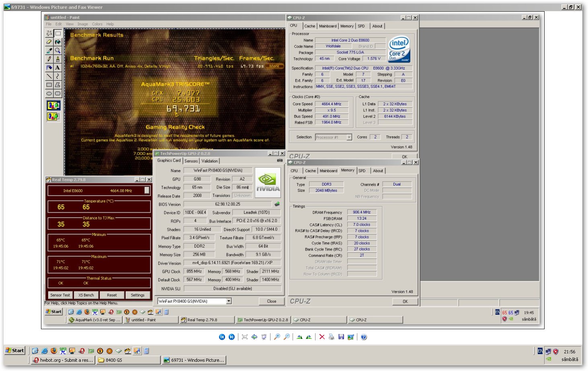588x371 pixels.
Task: Launch Firefox from outer taskbar quick launch
Action: 53,351
